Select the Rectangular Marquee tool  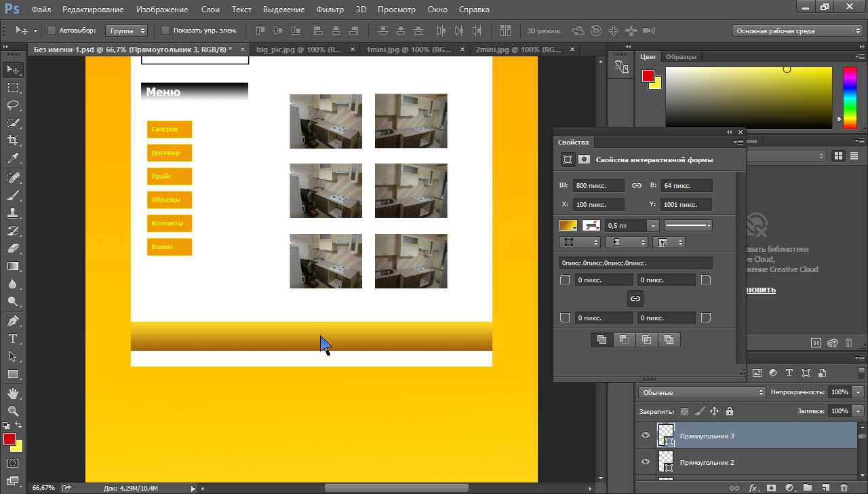[13, 88]
